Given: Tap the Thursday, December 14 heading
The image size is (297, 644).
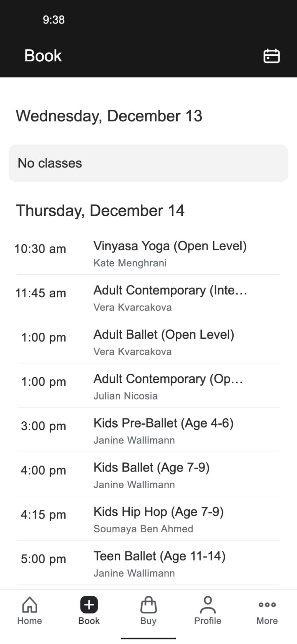Looking at the screenshot, I should (x=100, y=211).
